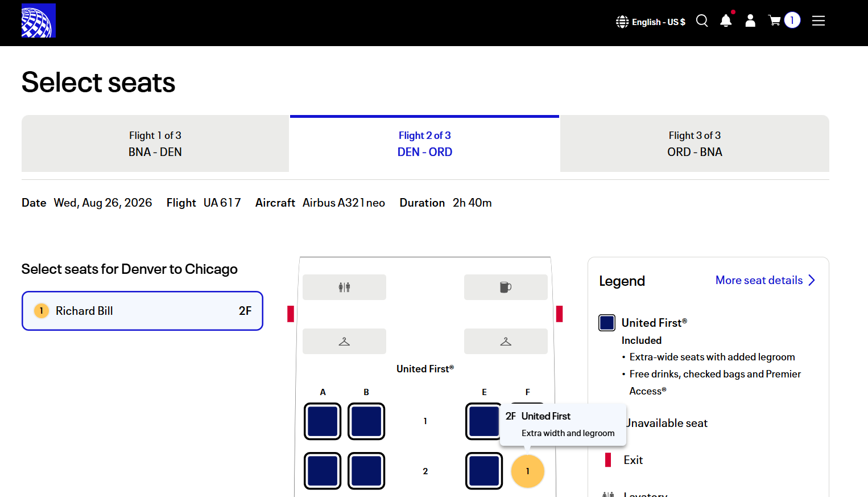Viewport: 868px width, 497px height.
Task: Click column letter E header
Action: click(484, 392)
